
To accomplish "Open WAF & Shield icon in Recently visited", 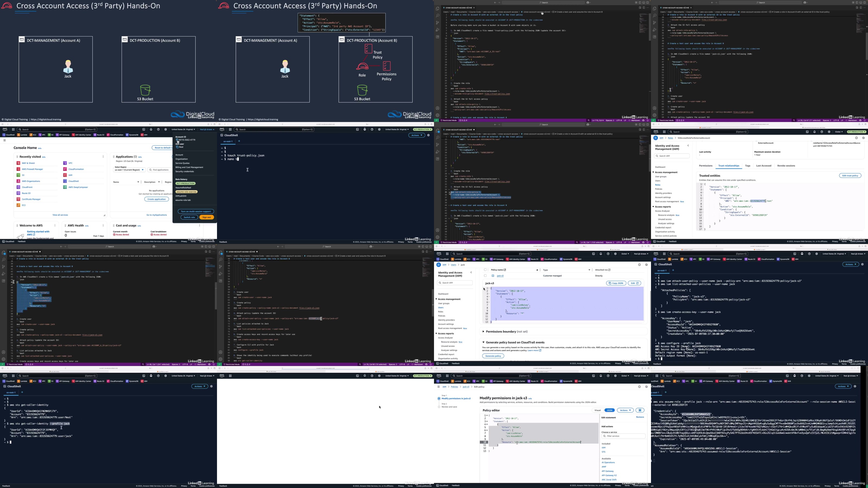I will (18, 163).
